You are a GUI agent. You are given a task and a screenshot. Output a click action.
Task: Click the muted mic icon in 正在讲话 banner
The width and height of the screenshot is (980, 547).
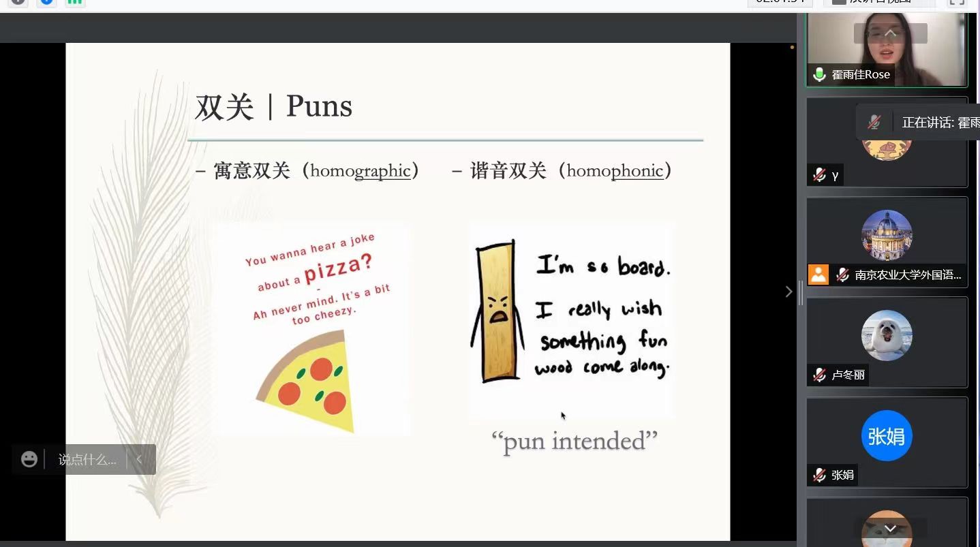point(874,123)
